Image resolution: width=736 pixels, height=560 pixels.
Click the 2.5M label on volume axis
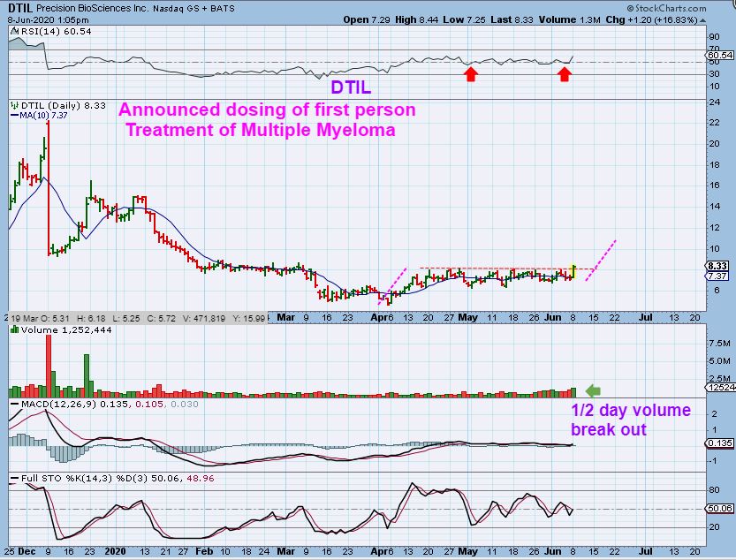(x=719, y=378)
